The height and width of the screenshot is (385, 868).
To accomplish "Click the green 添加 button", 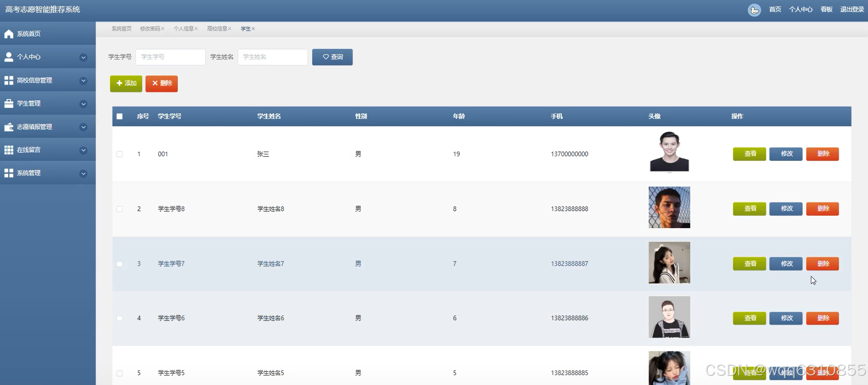I will [x=126, y=84].
